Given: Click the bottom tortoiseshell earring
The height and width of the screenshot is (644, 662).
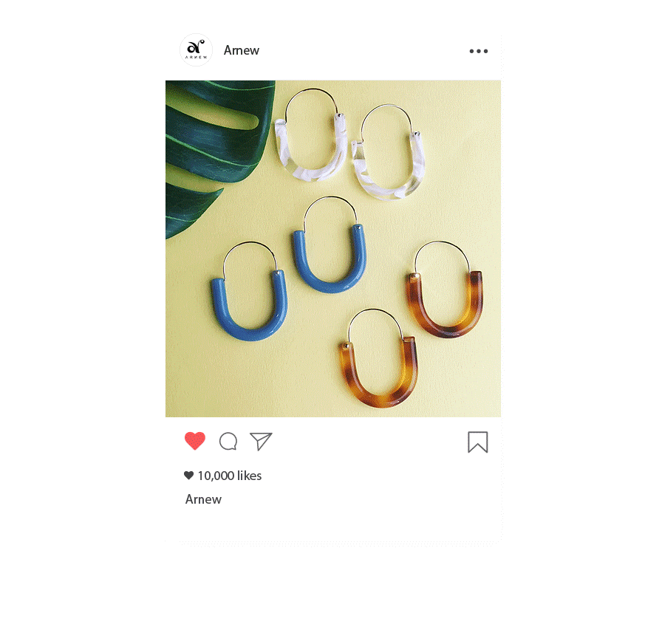Looking at the screenshot, I should click(378, 358).
